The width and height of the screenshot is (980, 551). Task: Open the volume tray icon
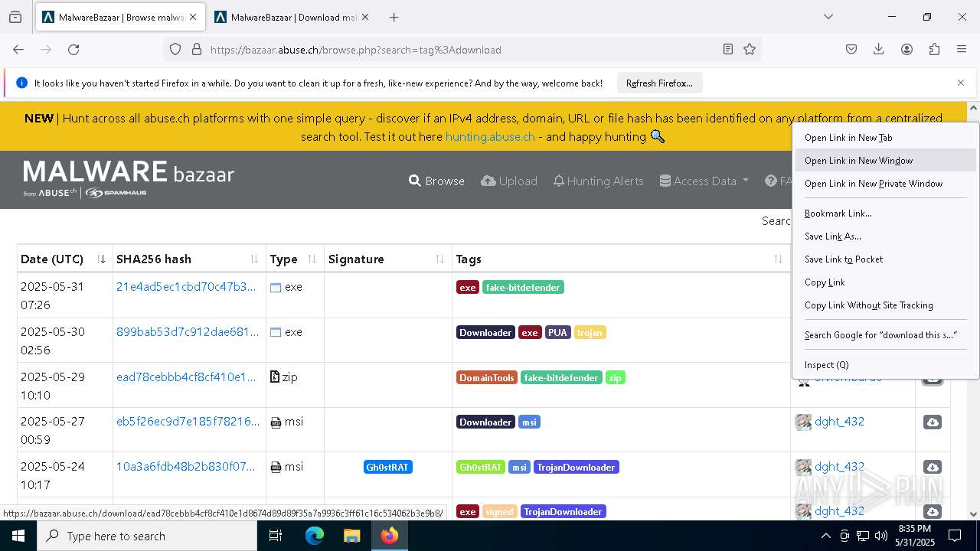[x=881, y=536]
